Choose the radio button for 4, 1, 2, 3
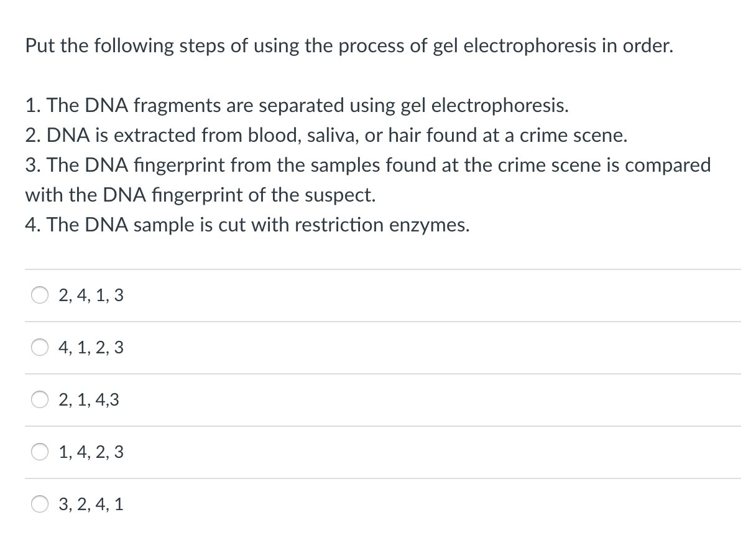This screenshot has width=756, height=540. tap(40, 348)
